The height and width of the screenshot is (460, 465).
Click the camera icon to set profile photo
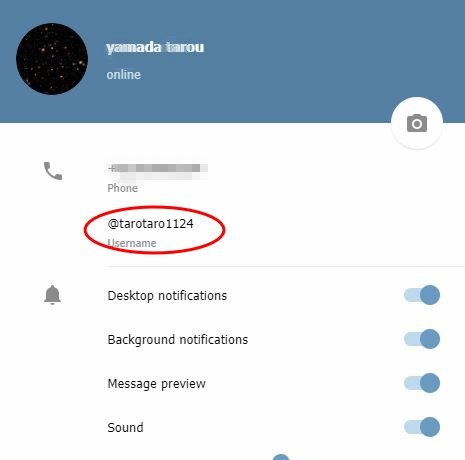point(417,123)
